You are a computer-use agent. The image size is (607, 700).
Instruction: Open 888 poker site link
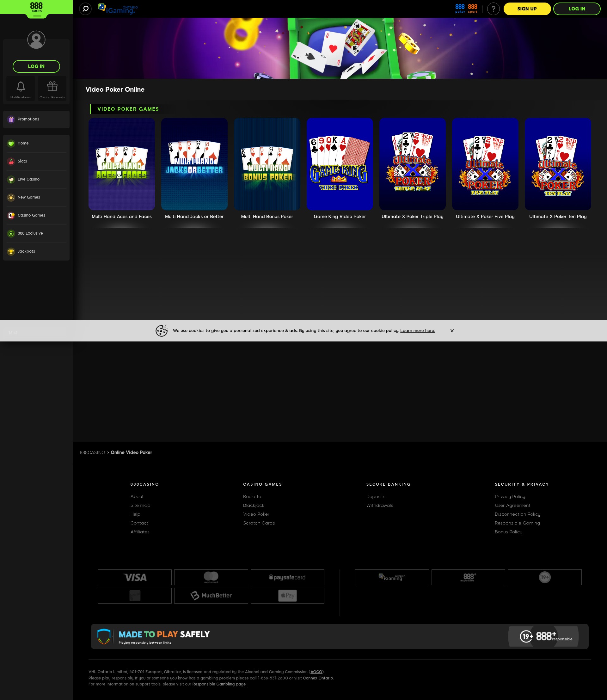pos(460,9)
